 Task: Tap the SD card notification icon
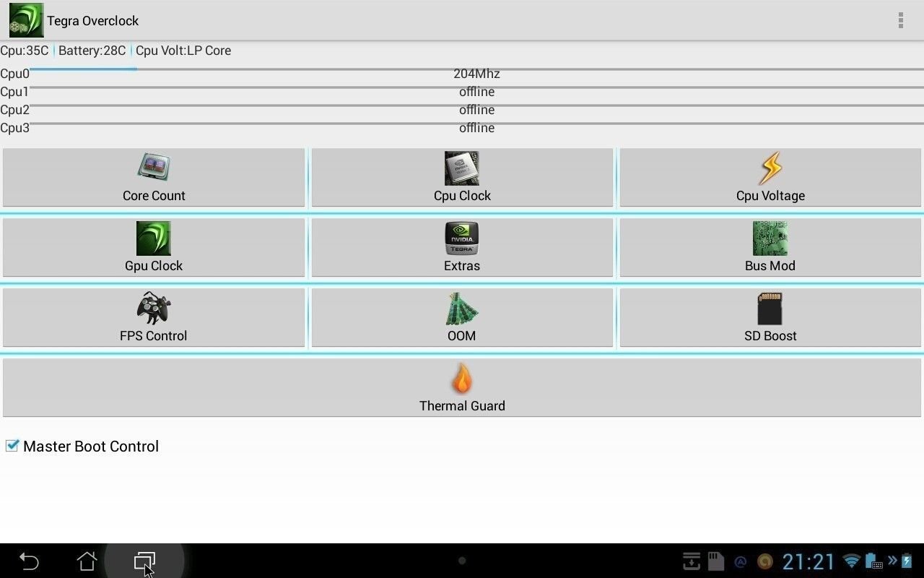tap(715, 561)
